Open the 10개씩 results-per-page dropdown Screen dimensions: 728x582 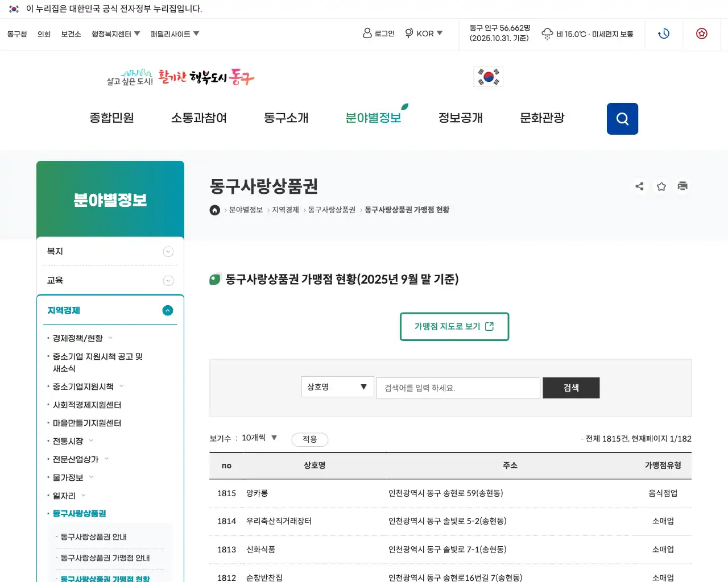pyautogui.click(x=257, y=438)
